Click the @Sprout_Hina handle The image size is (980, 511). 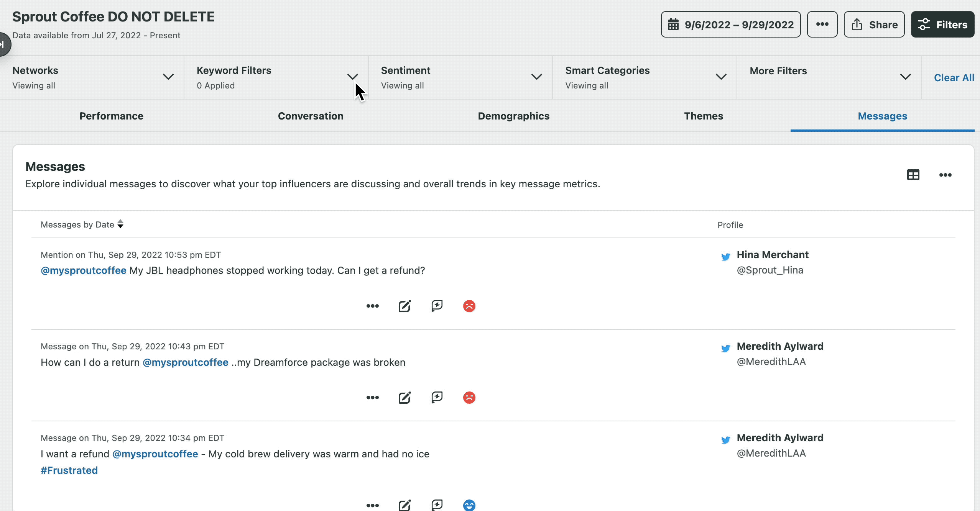click(770, 270)
